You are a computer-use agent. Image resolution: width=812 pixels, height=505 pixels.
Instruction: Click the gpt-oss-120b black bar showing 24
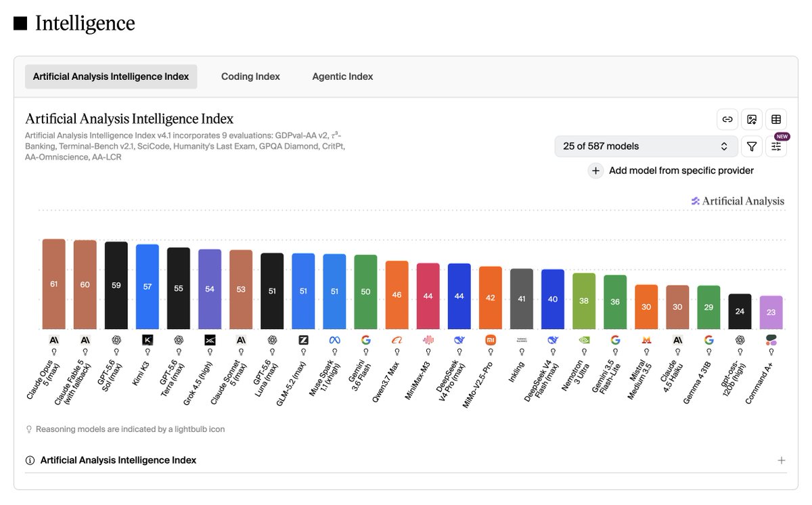coord(740,312)
